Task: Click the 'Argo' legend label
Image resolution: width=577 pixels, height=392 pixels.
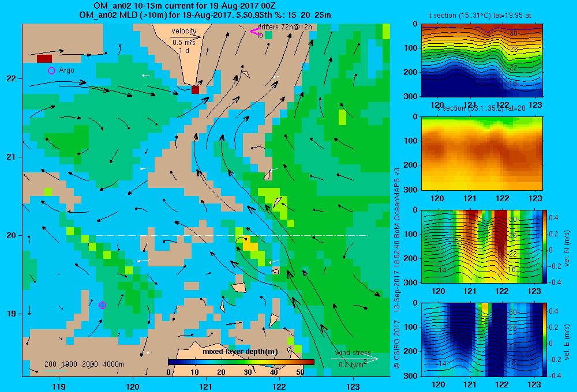Action: (66, 70)
